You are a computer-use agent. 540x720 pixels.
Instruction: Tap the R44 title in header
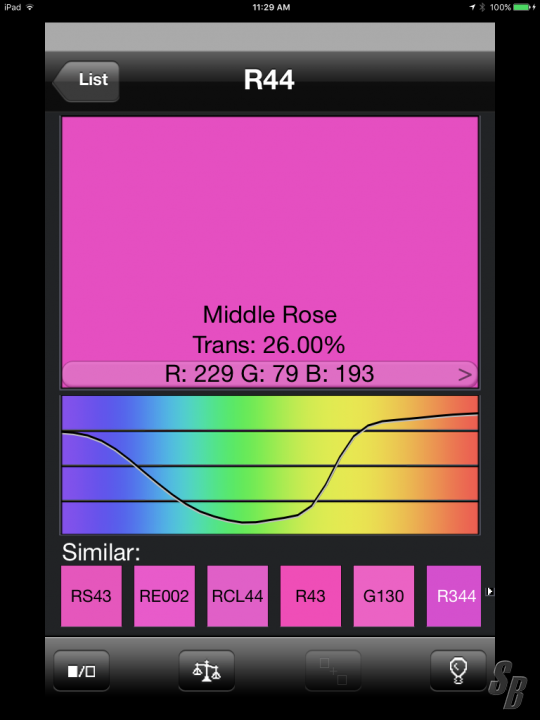pos(269,80)
